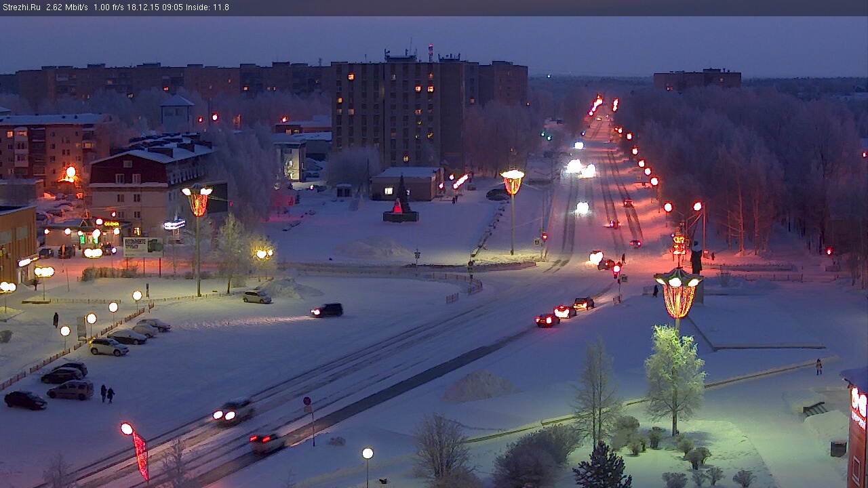Click the "09:05" time stamp
The image size is (868, 488).
(172, 7)
